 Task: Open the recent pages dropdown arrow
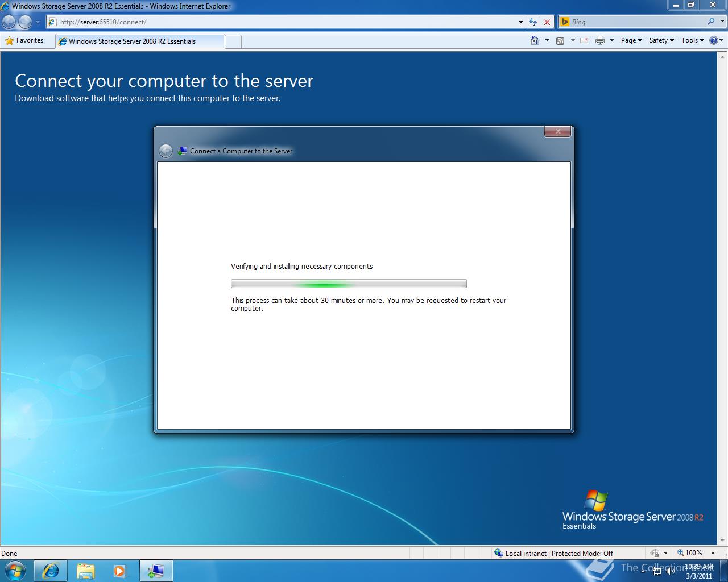(38, 22)
